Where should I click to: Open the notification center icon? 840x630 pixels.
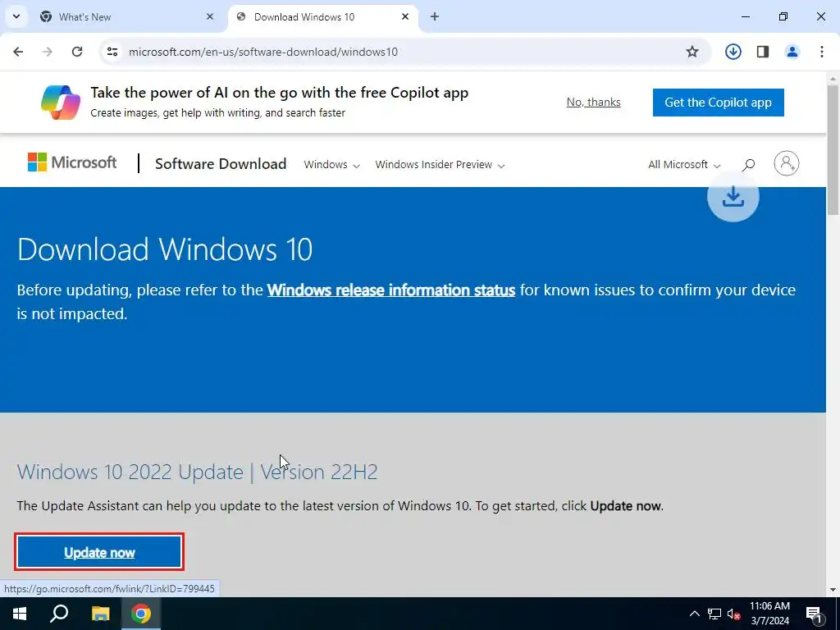tap(814, 614)
